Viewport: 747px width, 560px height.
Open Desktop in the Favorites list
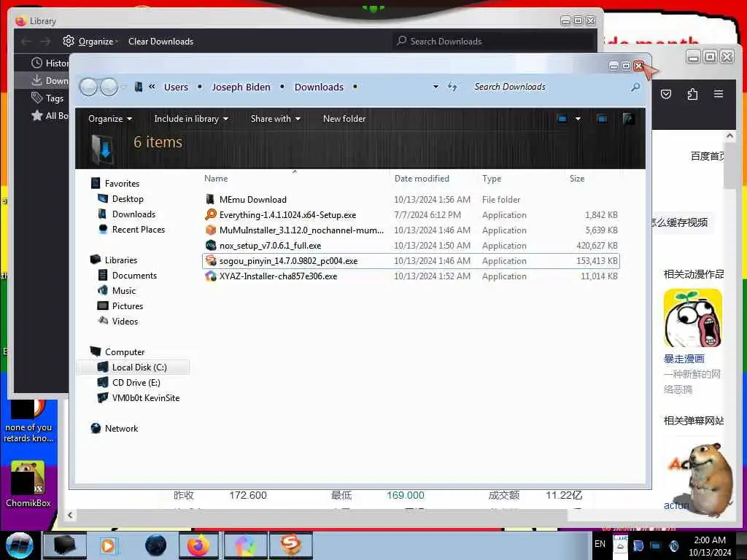(x=128, y=198)
